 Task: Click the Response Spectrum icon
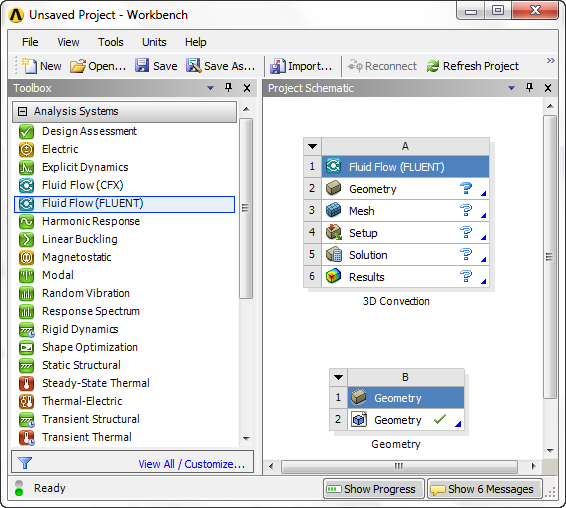(26, 311)
